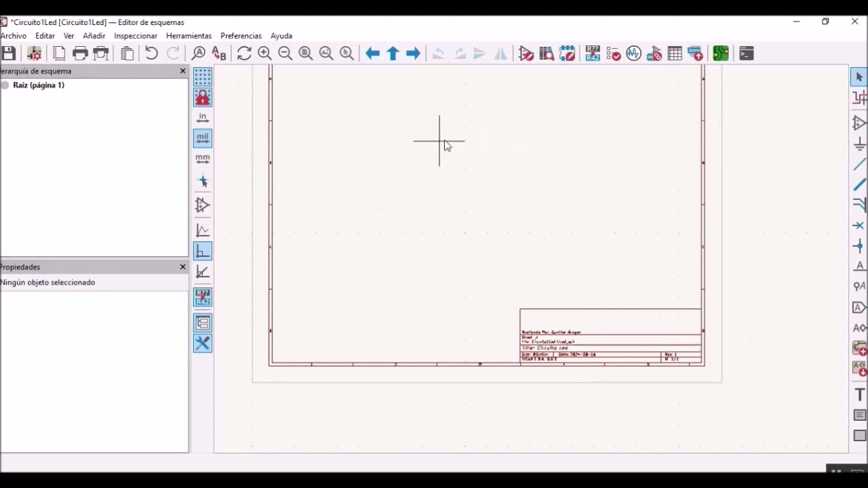Refresh the schematic view
This screenshot has height=488, width=868.
[x=244, y=54]
